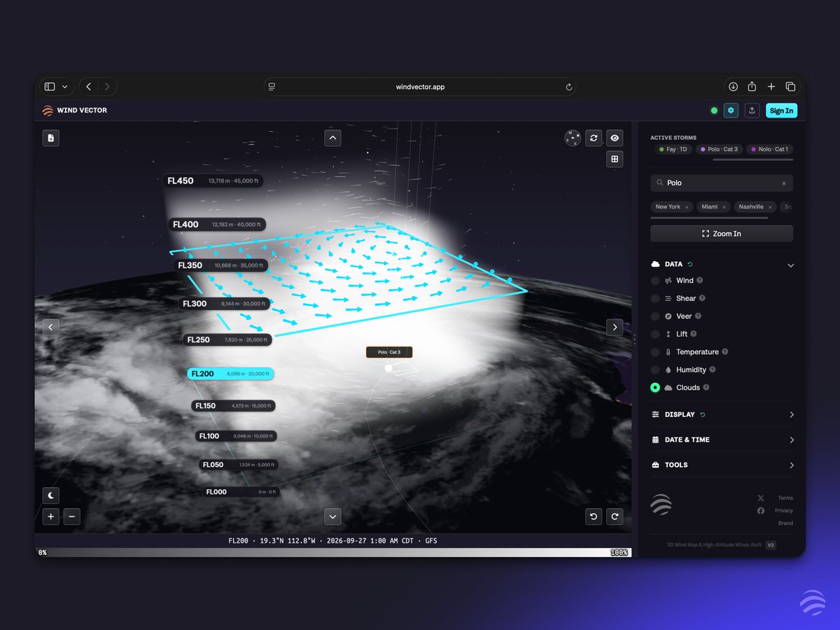Expand the DATE & TIME section

(x=722, y=440)
